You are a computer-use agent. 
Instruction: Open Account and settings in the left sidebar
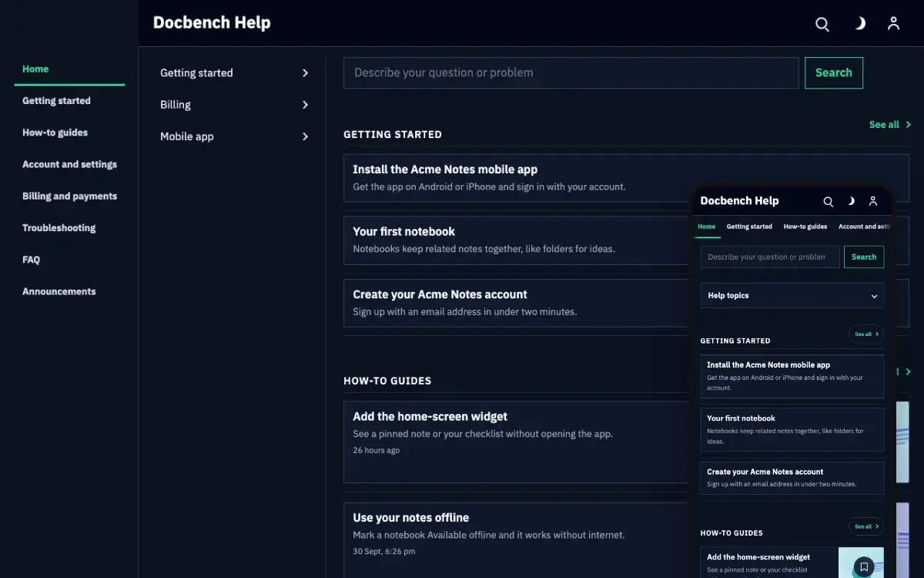pyautogui.click(x=69, y=164)
